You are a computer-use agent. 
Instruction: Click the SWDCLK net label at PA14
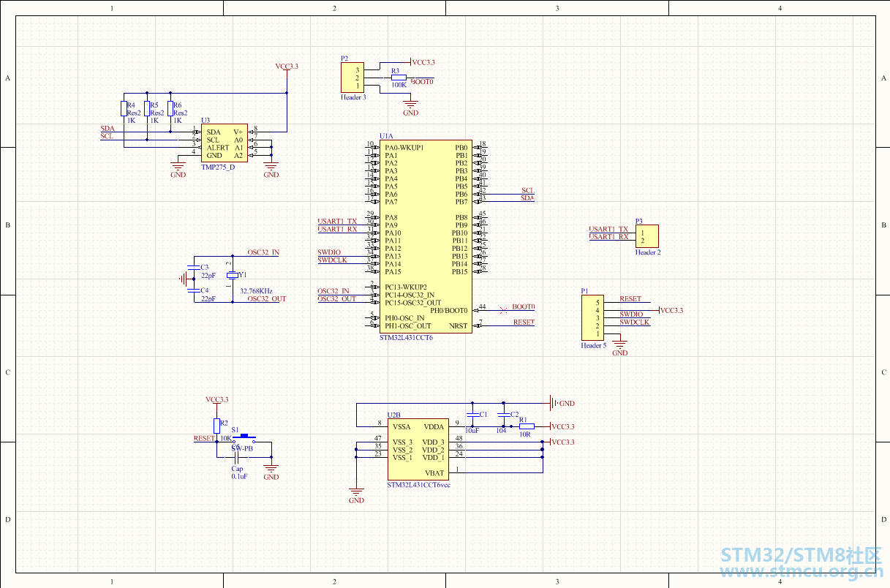332,260
